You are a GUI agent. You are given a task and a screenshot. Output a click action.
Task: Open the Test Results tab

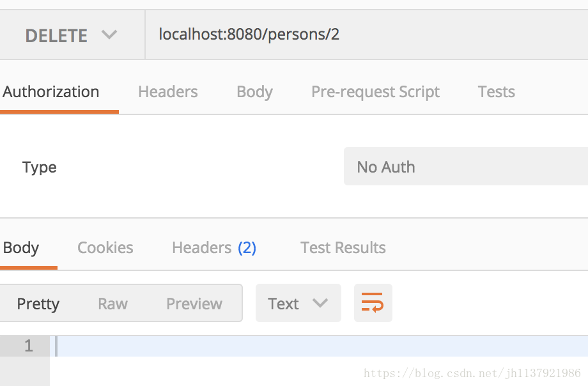pyautogui.click(x=343, y=247)
